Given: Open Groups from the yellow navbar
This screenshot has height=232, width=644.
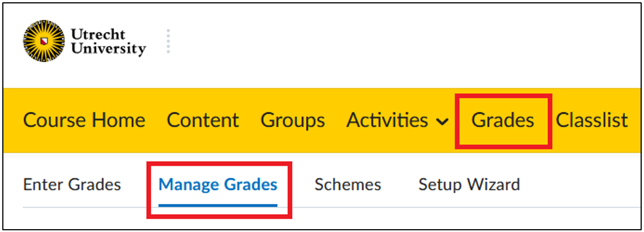Looking at the screenshot, I should (x=293, y=120).
